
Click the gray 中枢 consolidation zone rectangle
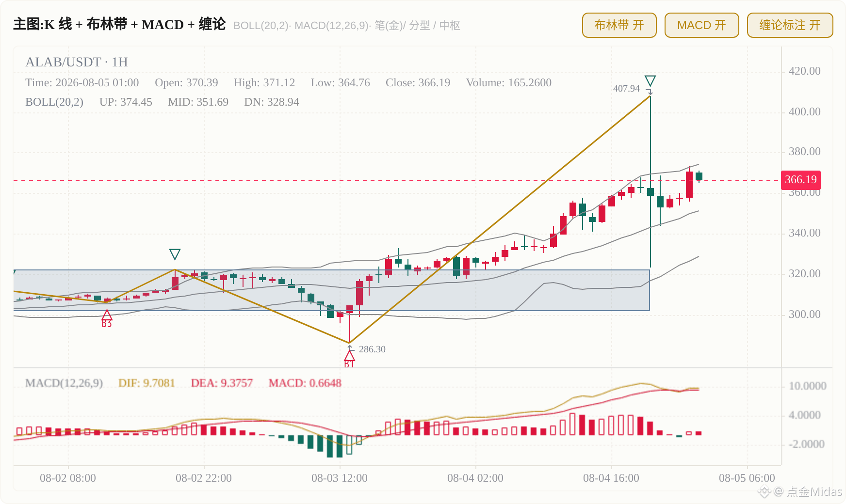pyautogui.click(x=332, y=290)
